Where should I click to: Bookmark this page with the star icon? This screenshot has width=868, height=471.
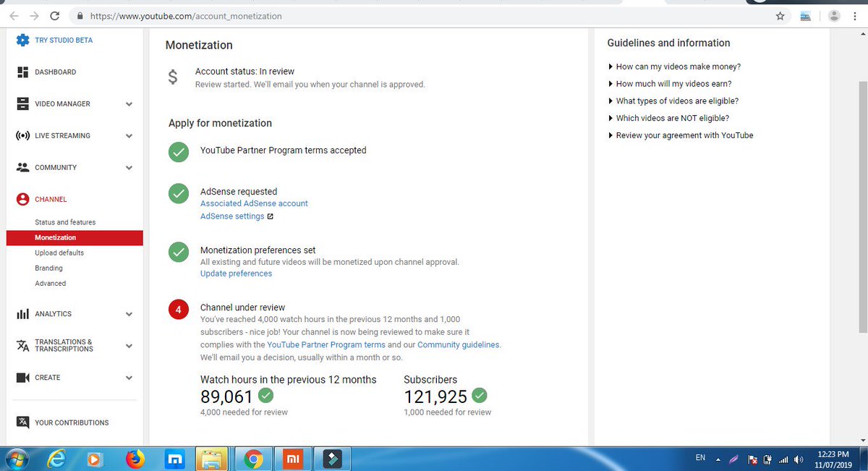(x=780, y=15)
